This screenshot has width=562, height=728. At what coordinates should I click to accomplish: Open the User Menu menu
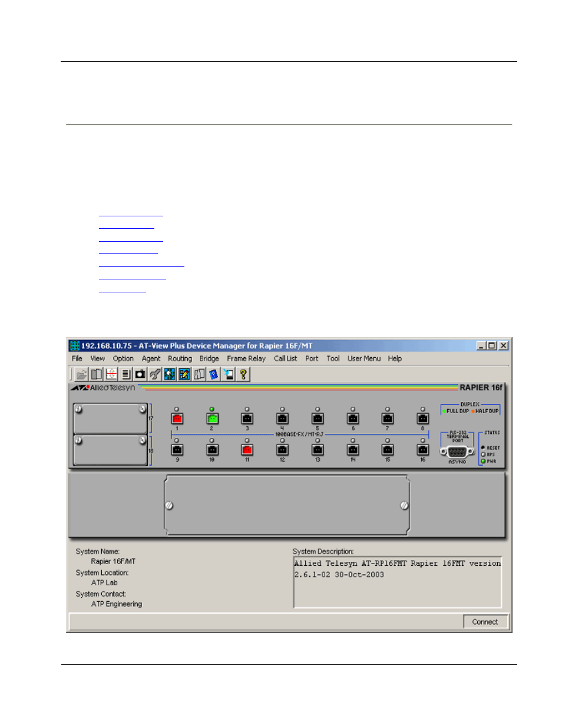click(364, 358)
